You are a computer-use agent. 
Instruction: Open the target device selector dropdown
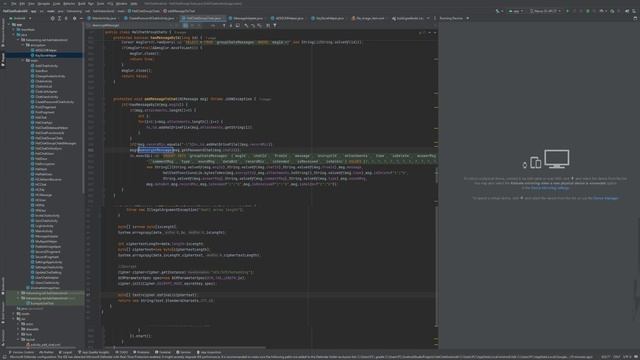(x=546, y=11)
